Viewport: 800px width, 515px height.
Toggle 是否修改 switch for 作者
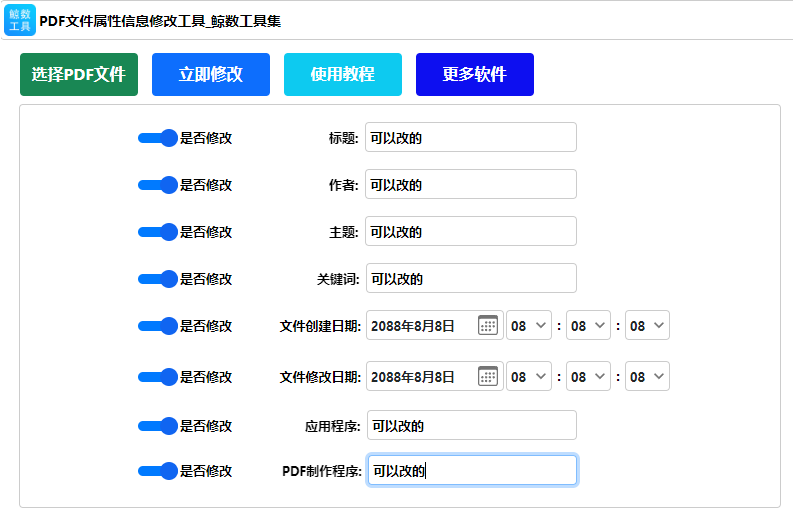(x=158, y=185)
